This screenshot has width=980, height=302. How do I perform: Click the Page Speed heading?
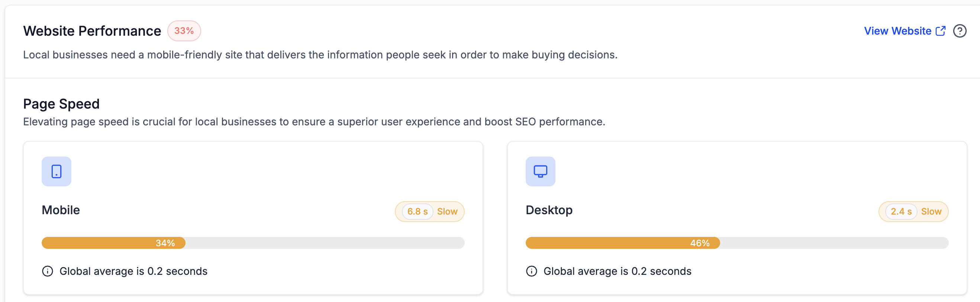tap(61, 104)
